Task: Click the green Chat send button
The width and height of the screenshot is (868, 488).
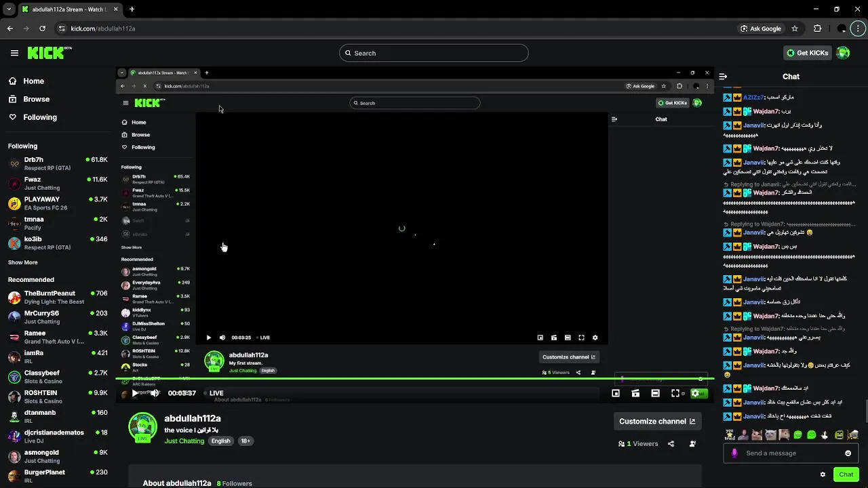Action: coord(846,474)
